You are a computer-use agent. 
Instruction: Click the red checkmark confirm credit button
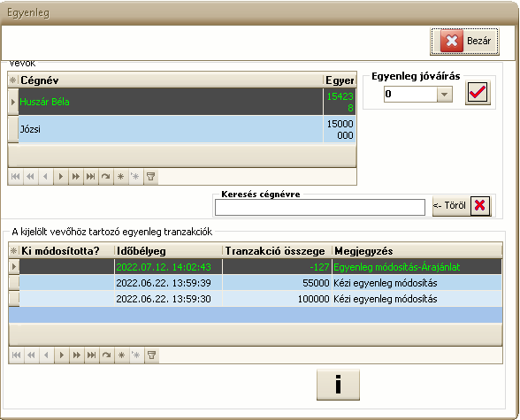pos(478,93)
